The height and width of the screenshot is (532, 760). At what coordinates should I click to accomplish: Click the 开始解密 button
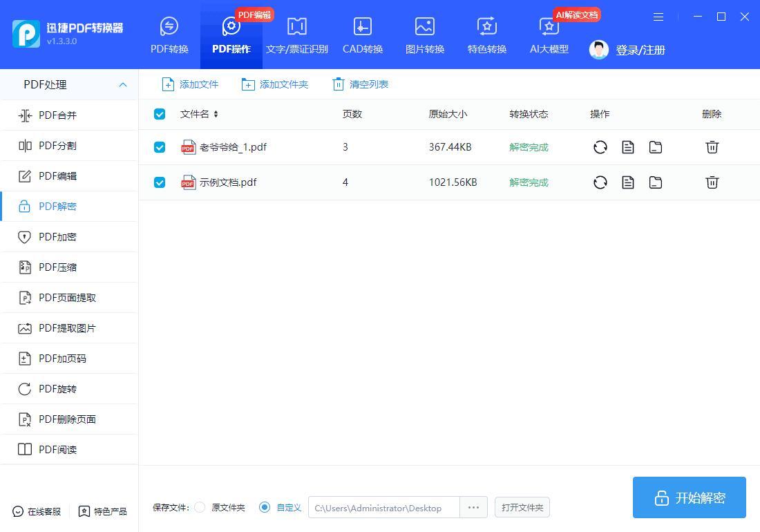pos(689,497)
